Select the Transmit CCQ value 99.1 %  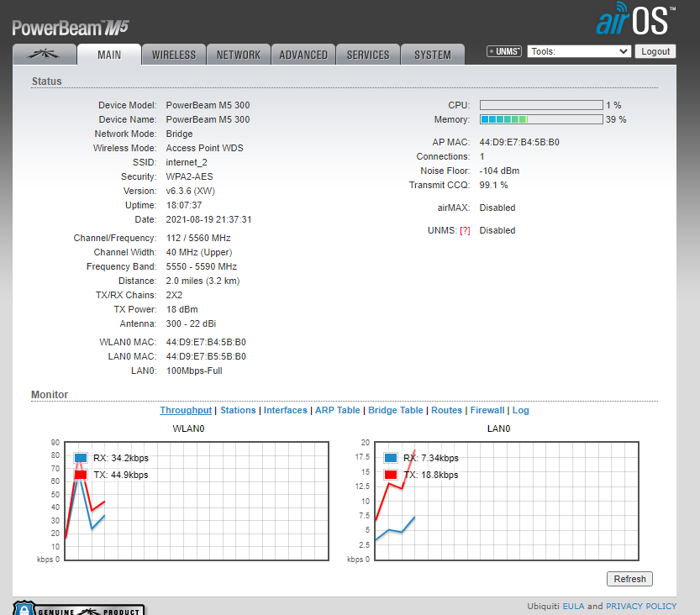pos(493,185)
